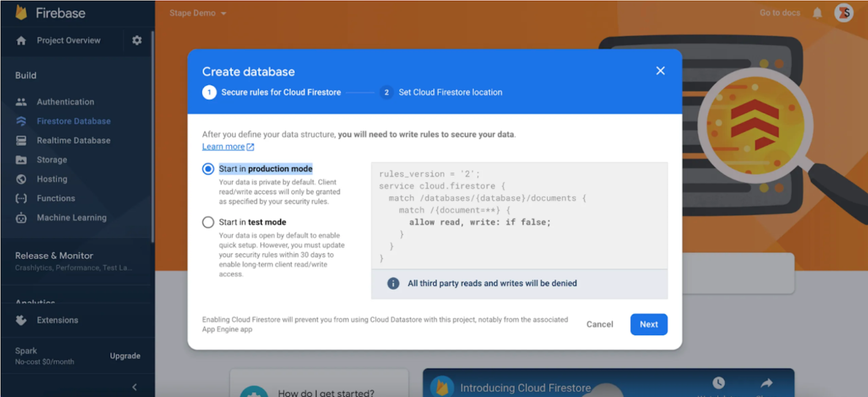Click the Authentication people icon

tap(21, 102)
